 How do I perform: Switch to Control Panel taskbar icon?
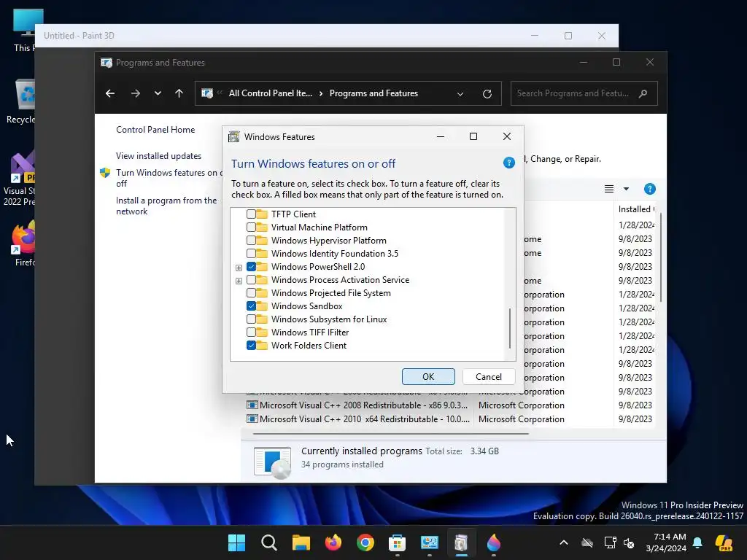point(429,542)
